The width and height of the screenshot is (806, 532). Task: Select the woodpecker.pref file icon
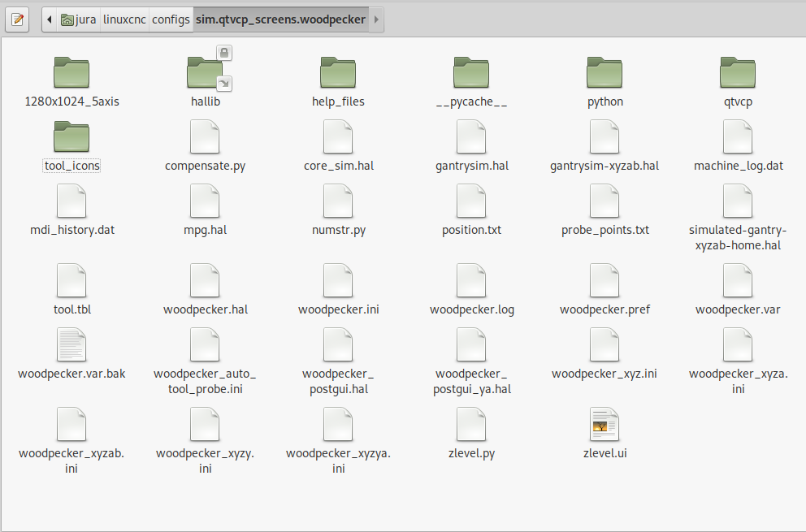pyautogui.click(x=604, y=281)
